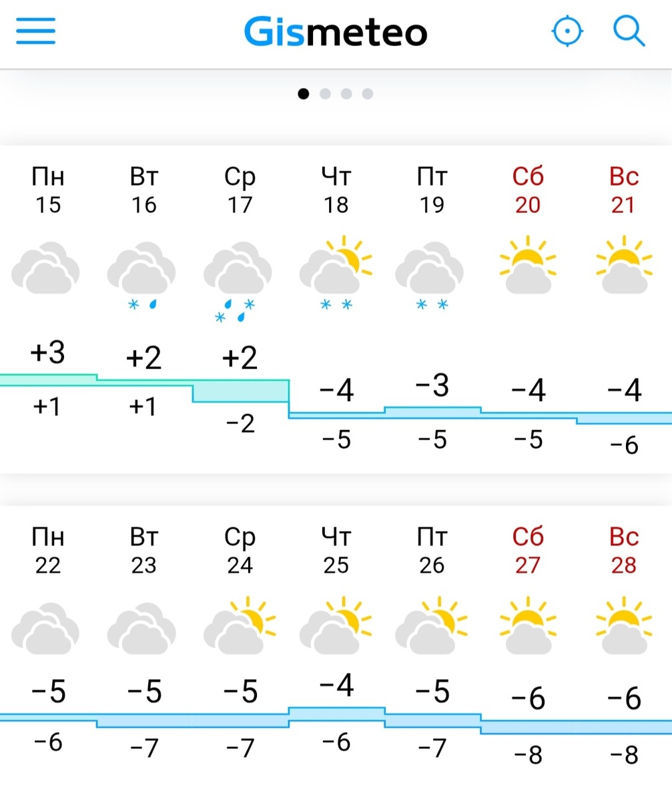Activate the fourth carousel page dot

point(368,93)
